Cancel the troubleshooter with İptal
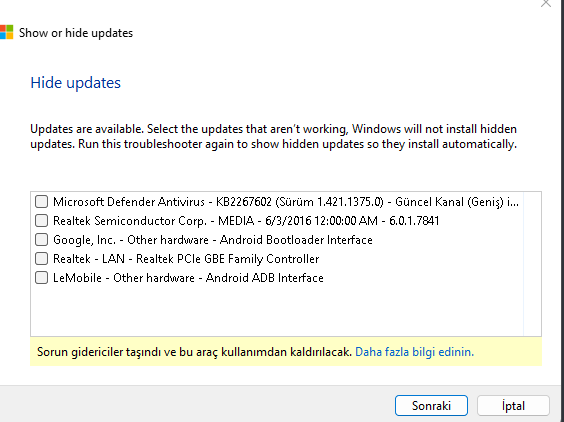The width and height of the screenshot is (564, 422). (x=513, y=405)
